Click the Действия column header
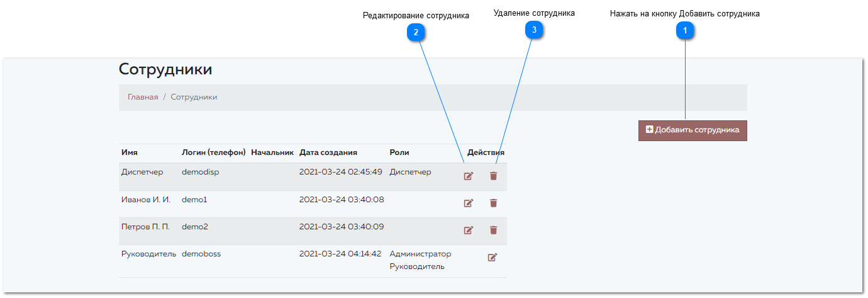Image resolution: width=868 pixels, height=298 pixels. pos(486,152)
